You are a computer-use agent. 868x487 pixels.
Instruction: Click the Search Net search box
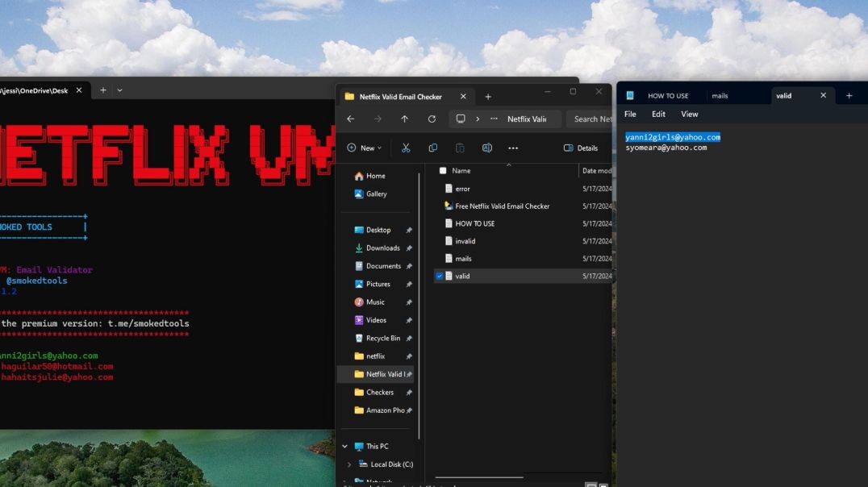[x=591, y=119]
